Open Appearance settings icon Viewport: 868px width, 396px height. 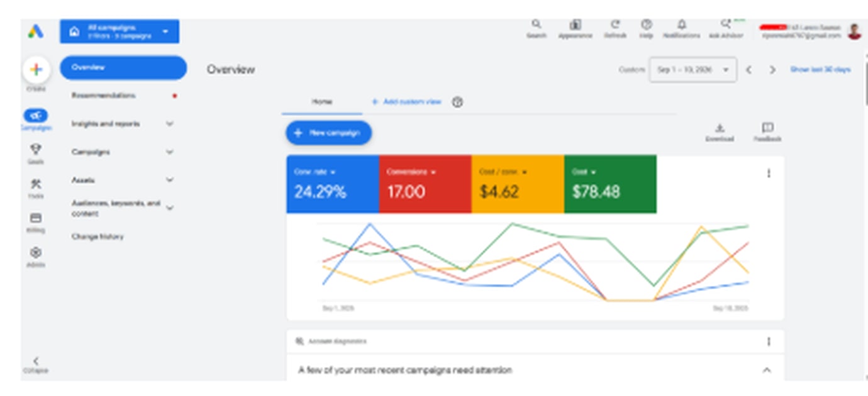pos(575,25)
